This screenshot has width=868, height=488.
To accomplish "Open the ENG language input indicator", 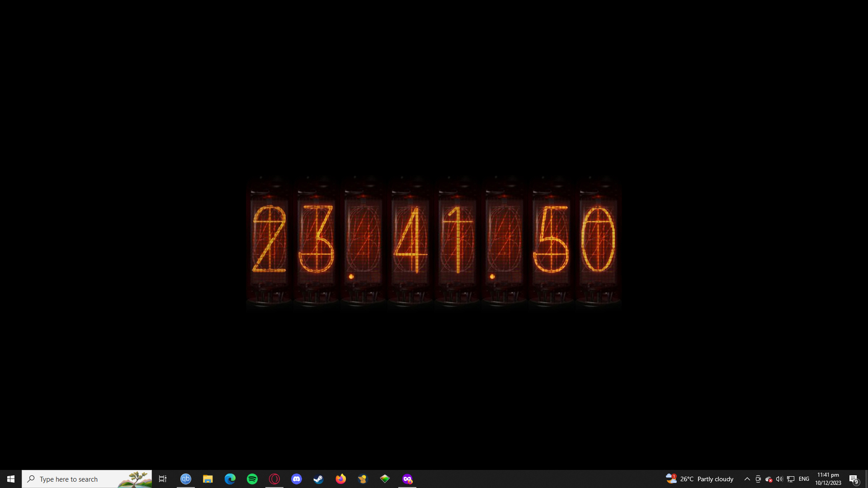I will tap(804, 479).
